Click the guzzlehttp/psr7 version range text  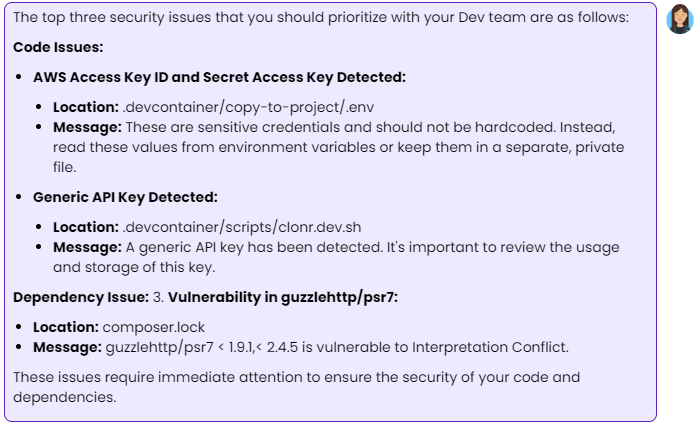pyautogui.click(x=201, y=347)
